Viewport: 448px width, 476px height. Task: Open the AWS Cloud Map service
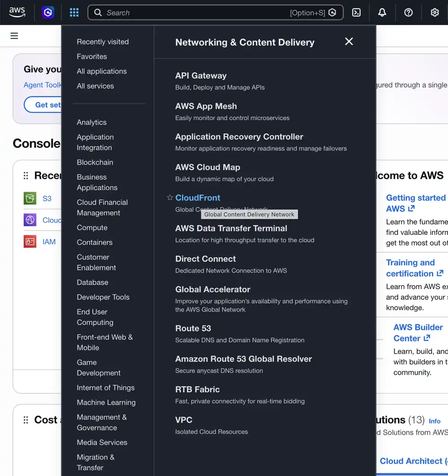tap(207, 167)
